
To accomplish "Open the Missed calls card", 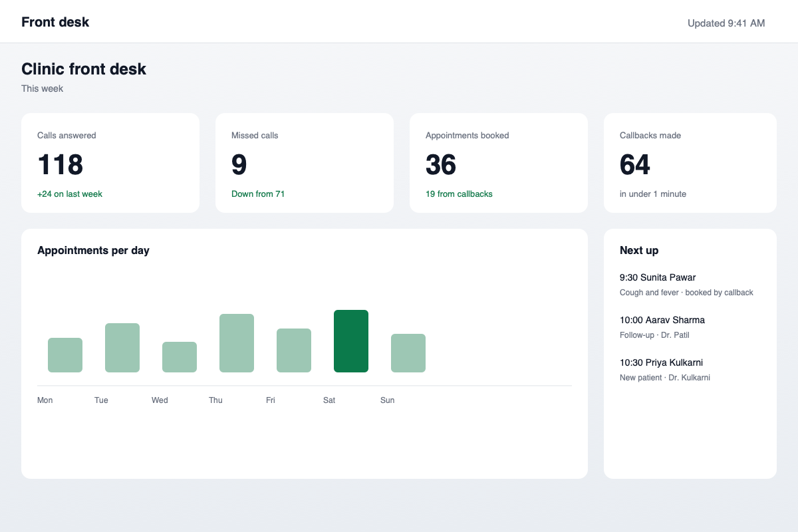I will 305,163.
